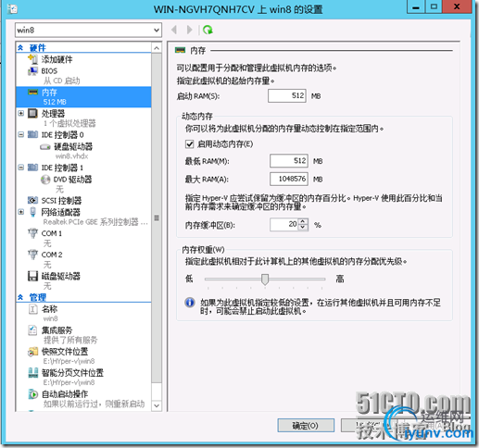Expand the 网络适配器 tree node
This screenshot has height=448, width=479.
pos(21,212)
